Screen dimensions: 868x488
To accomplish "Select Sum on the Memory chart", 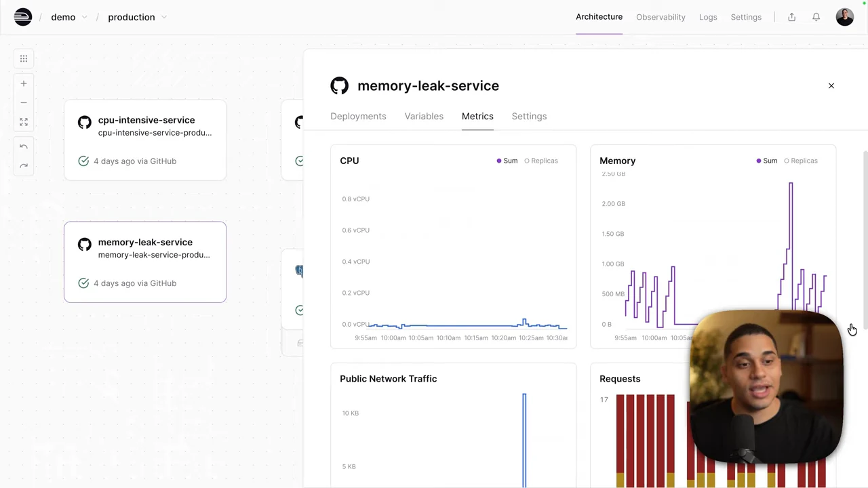I will pyautogui.click(x=767, y=161).
